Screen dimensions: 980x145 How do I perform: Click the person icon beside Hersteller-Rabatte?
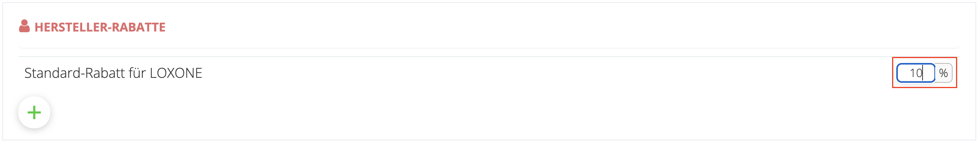click(24, 26)
